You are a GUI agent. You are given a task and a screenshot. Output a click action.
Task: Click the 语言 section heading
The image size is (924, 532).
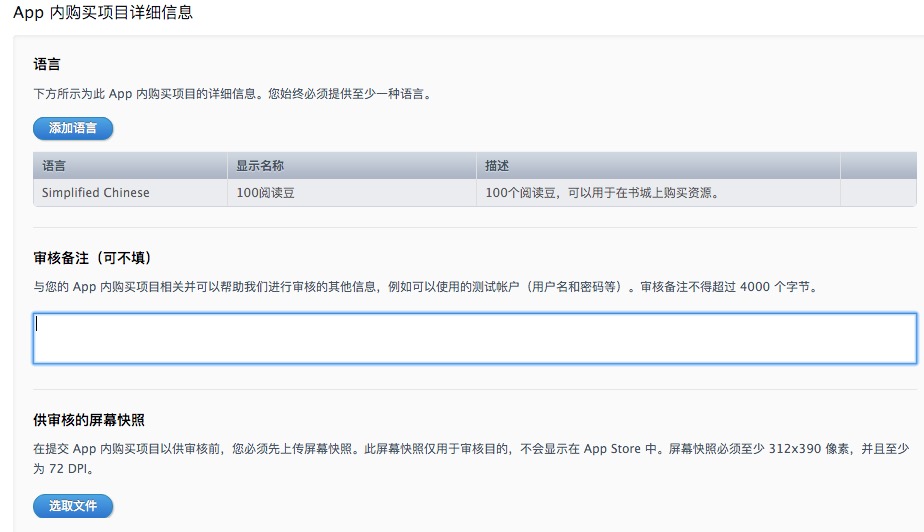[47, 64]
